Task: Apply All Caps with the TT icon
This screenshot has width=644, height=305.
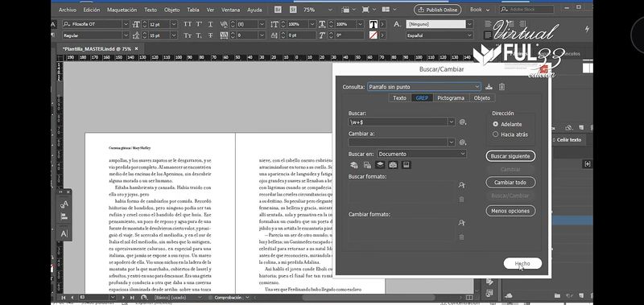Action: [x=188, y=24]
